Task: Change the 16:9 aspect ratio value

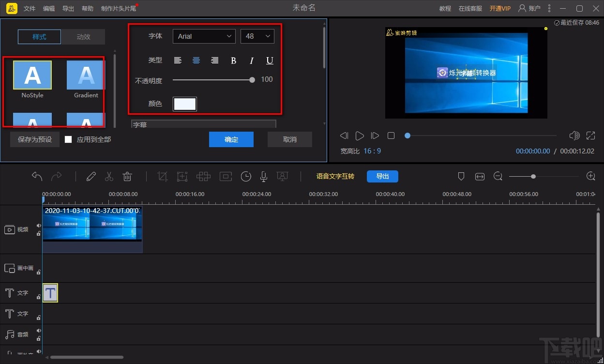Action: pos(372,151)
